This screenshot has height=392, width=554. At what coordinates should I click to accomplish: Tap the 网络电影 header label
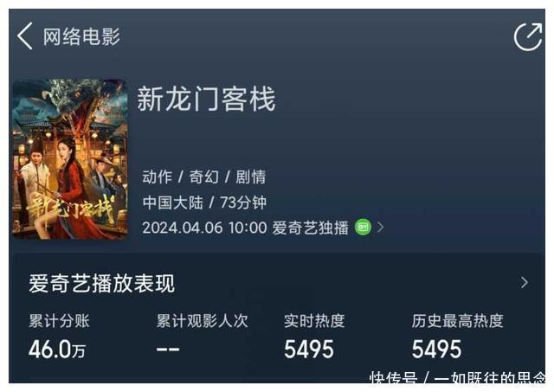81,36
